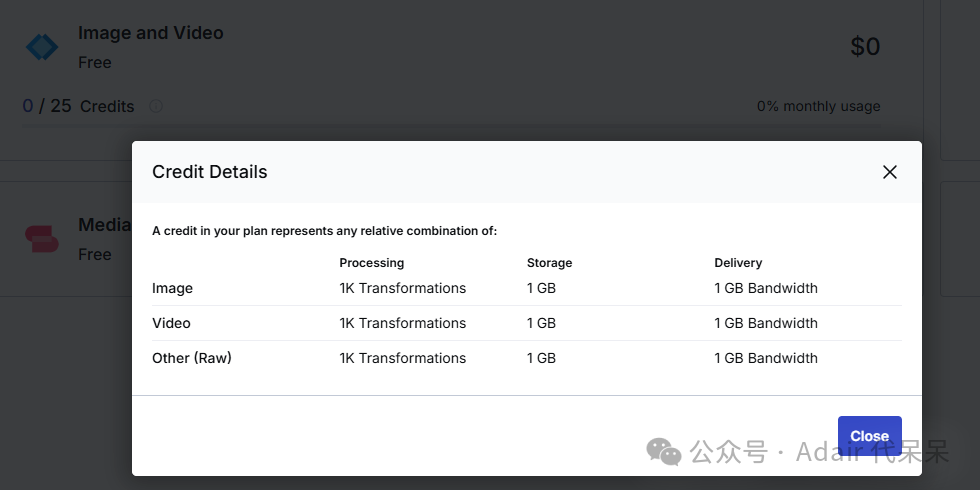Click the $0 plan price
Viewport: 980px width, 490px height.
[x=865, y=47]
